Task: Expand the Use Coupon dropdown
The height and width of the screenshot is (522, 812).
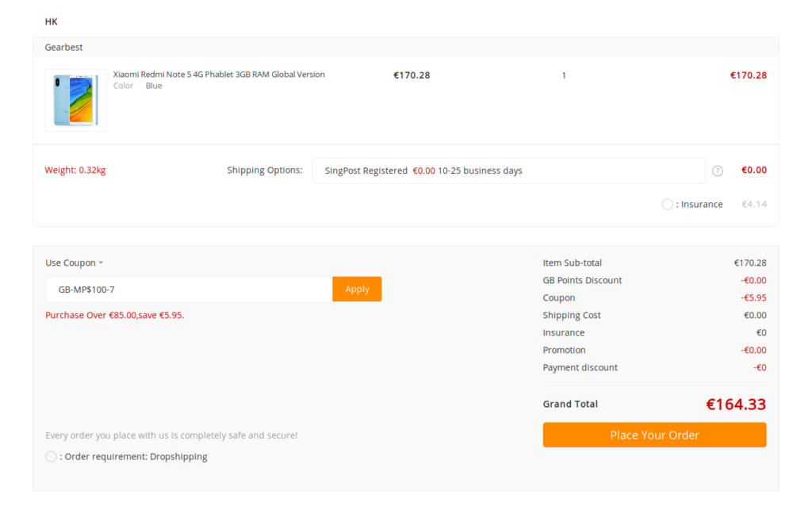Action: coord(74,263)
